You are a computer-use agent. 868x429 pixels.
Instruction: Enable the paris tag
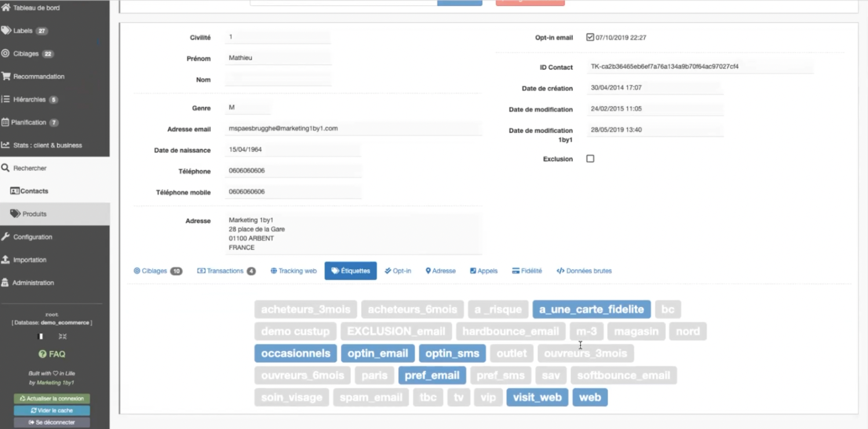374,375
